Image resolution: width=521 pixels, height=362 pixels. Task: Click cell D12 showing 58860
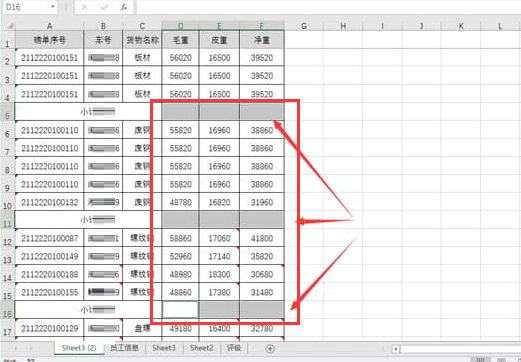coord(180,238)
